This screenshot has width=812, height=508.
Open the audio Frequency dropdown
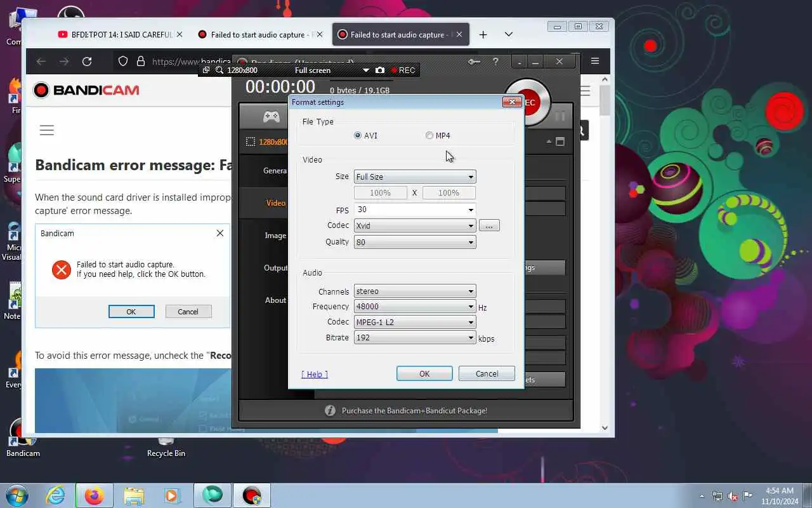point(415,307)
